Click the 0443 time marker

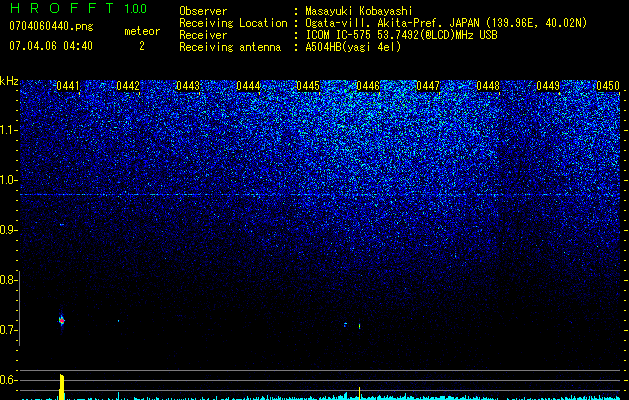(x=188, y=86)
